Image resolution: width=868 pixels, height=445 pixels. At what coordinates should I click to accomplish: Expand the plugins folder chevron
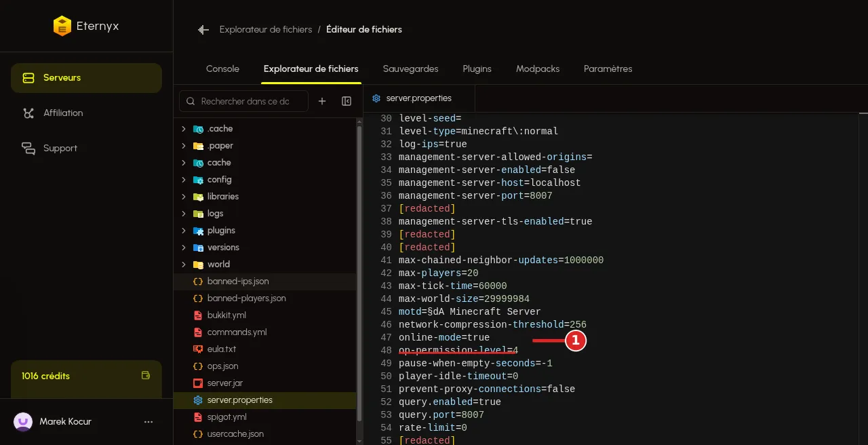183,231
